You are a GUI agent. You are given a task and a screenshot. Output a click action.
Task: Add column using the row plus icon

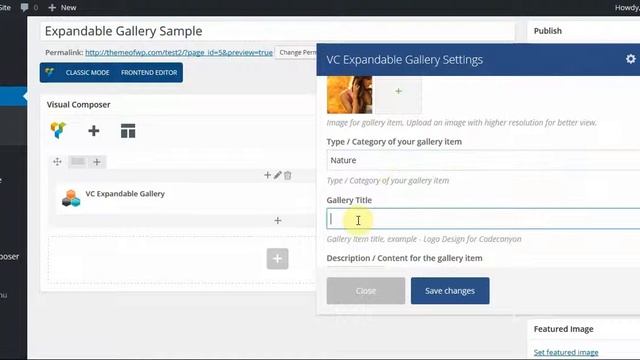[x=97, y=162]
